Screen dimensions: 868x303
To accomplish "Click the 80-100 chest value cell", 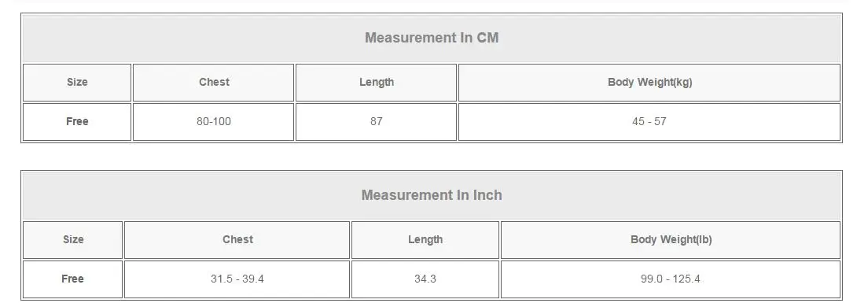I will (214, 122).
